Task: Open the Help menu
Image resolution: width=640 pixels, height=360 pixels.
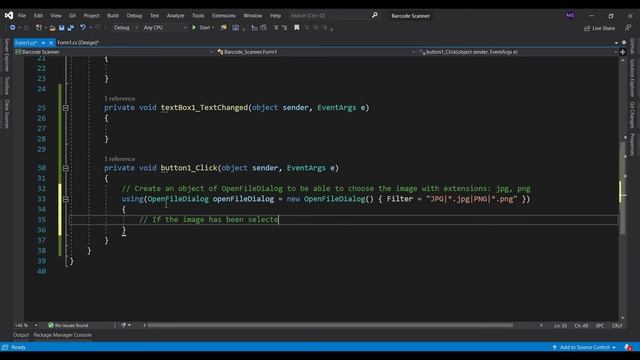Action: (x=276, y=16)
